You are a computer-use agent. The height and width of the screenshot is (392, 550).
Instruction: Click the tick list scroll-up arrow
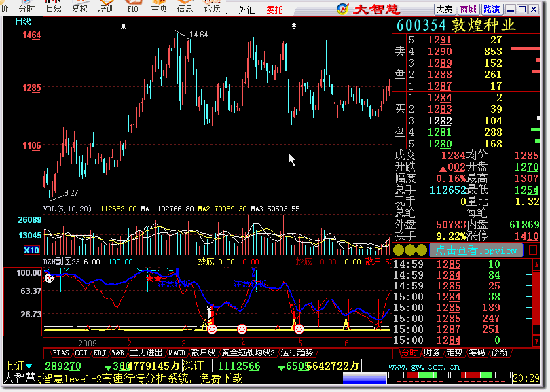[536, 265]
